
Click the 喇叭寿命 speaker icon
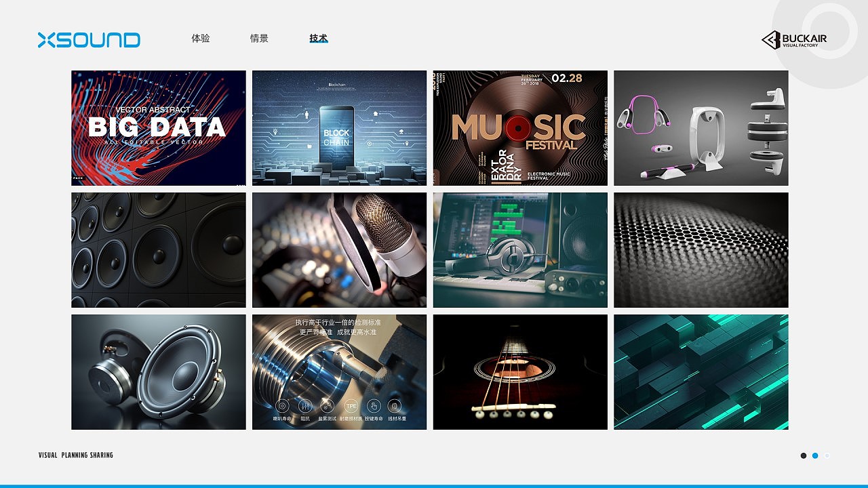282,406
